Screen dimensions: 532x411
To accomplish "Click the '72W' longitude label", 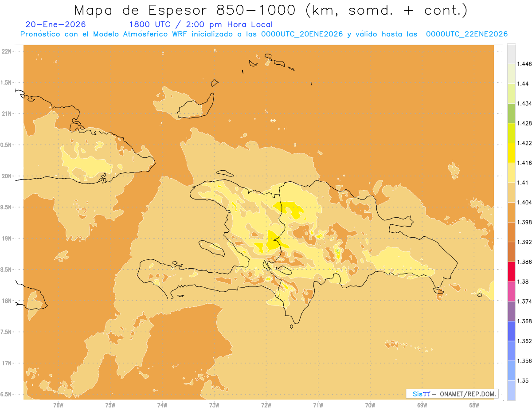I will (266, 405).
